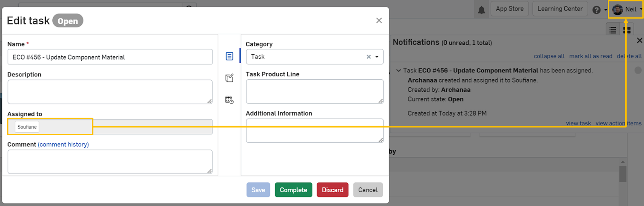Click the mark all as read link
The width and height of the screenshot is (644, 206).
[590, 56]
